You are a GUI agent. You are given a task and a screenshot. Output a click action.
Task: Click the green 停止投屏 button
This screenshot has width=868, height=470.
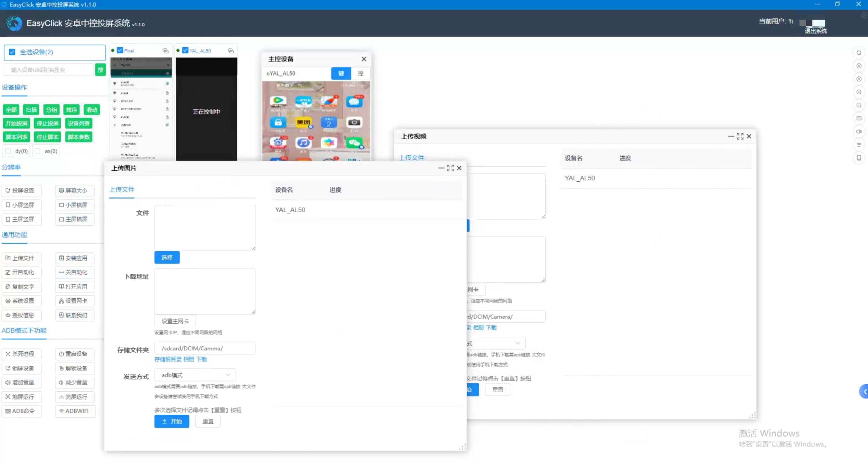47,123
